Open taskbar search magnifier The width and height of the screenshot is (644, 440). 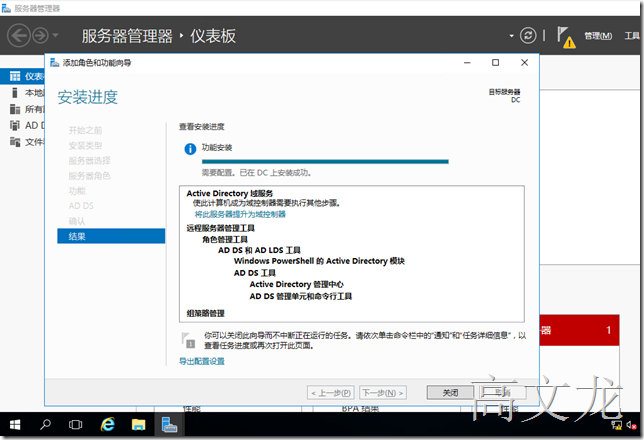(45, 424)
